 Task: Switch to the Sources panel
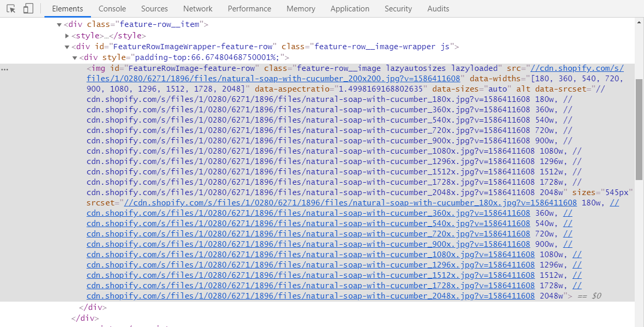click(154, 8)
